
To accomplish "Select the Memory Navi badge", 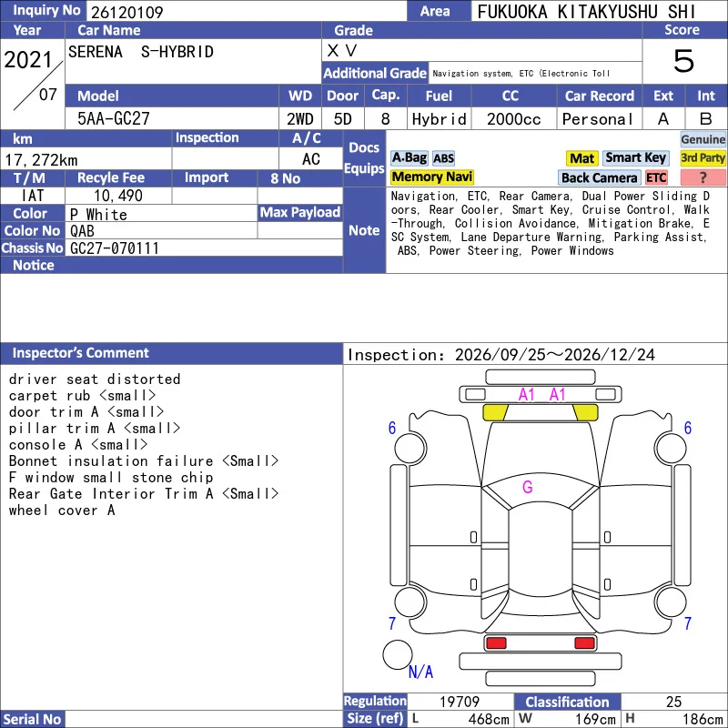I will pos(431,177).
